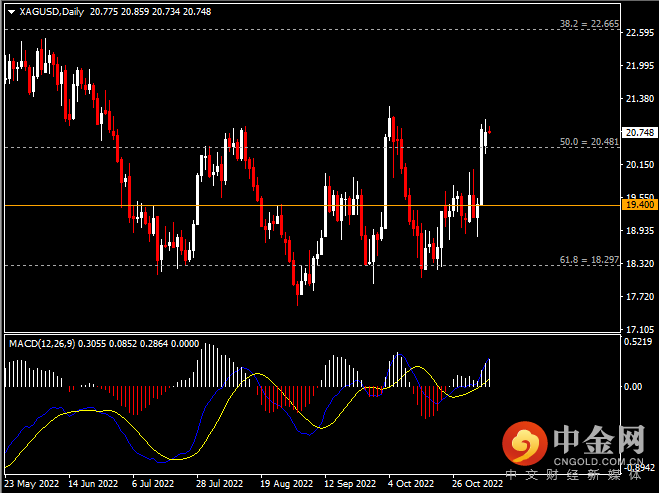Open the XAGUSD chart dropdown triangle
The image size is (659, 493).
[x=12, y=12]
